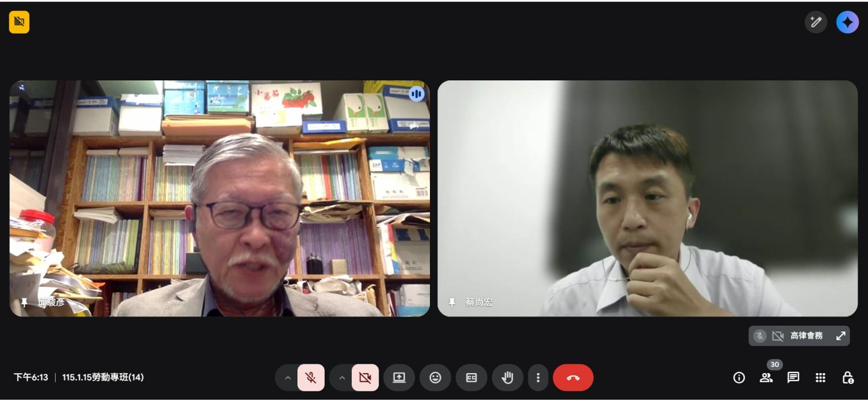Open the emoji reactions button
The image size is (868, 402).
435,378
